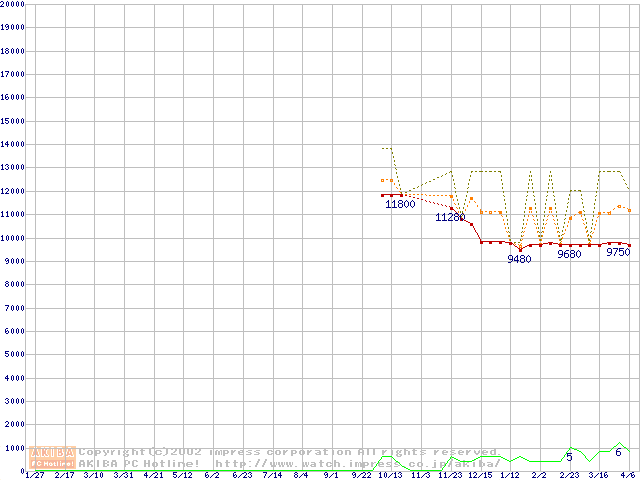Select the 11280 price data label
Image resolution: width=640 pixels, height=480 pixels.
click(450, 217)
